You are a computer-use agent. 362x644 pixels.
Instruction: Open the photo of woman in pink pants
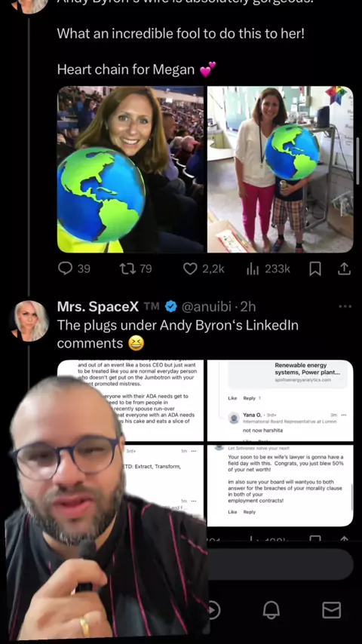point(280,169)
